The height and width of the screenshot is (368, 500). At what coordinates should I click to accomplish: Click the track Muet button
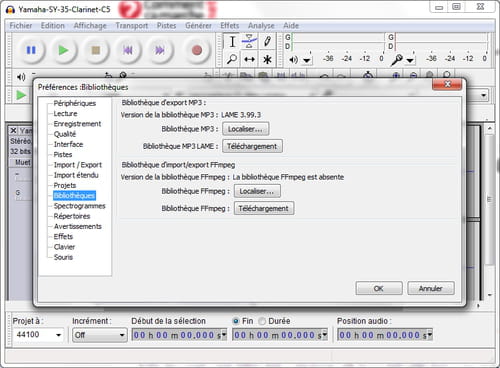click(x=22, y=162)
